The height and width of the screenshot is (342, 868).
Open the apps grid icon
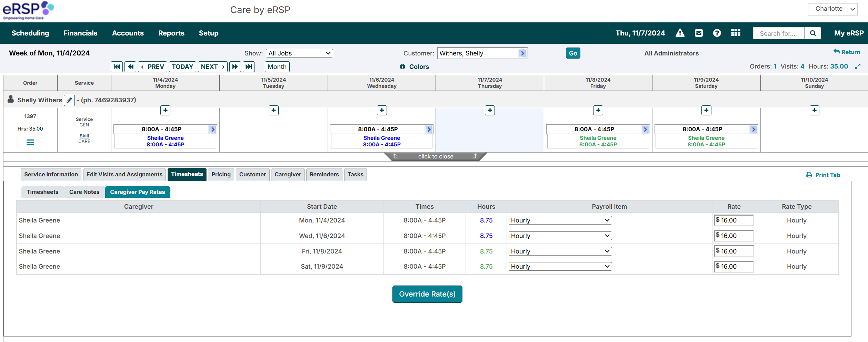pos(736,33)
